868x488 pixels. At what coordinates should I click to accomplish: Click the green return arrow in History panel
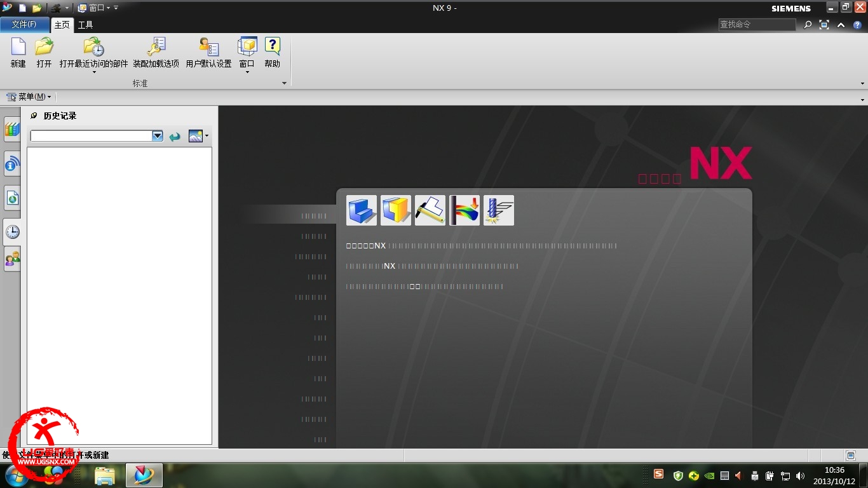coord(175,136)
